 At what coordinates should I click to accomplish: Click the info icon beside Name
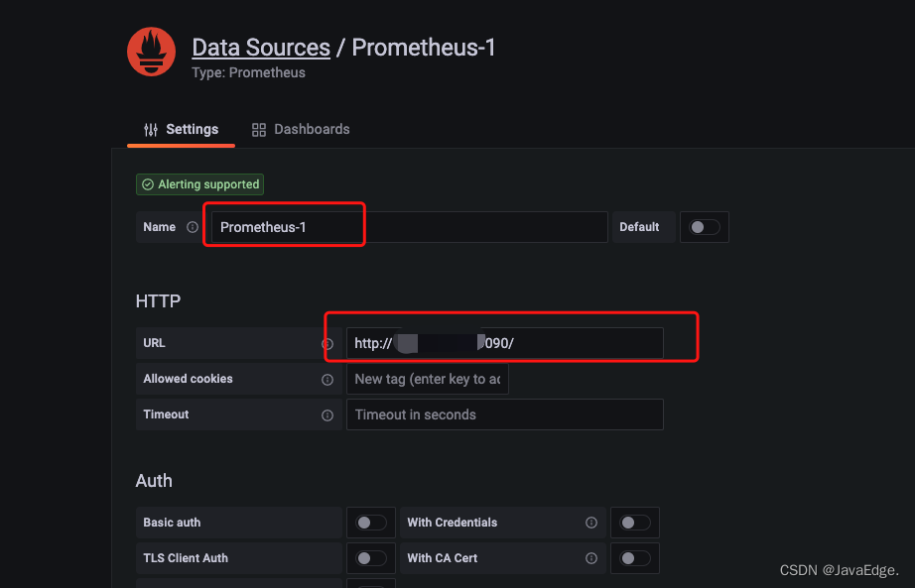click(193, 227)
